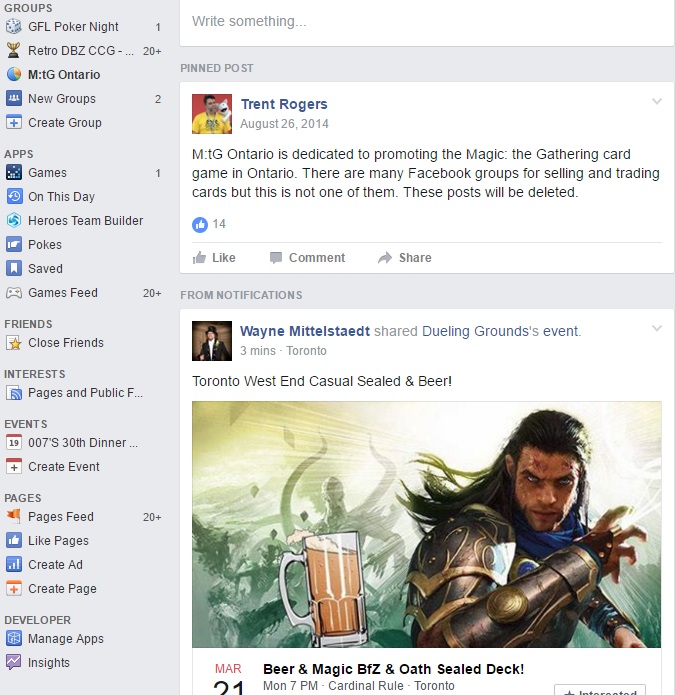Open the Heroes Team Builder icon

14,220
